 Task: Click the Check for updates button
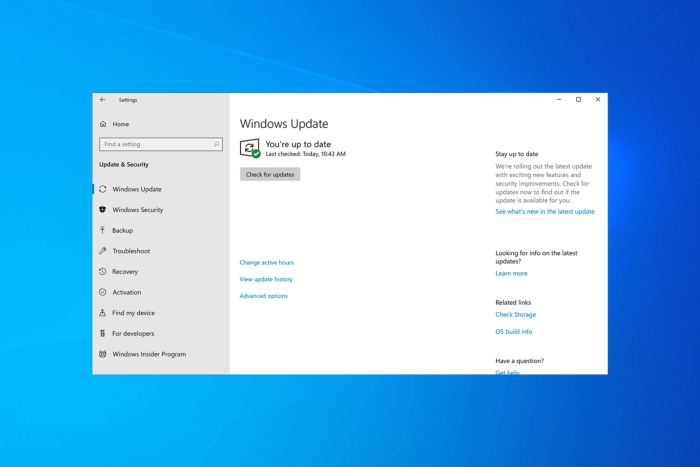tap(270, 174)
